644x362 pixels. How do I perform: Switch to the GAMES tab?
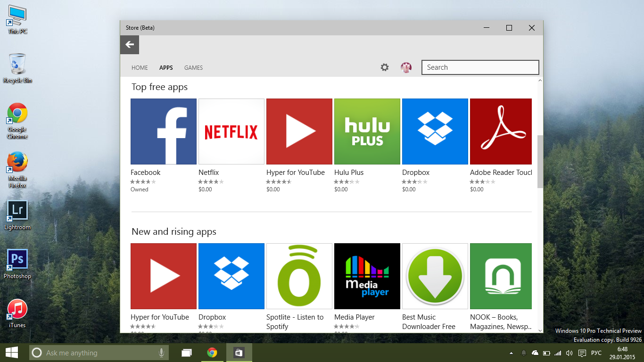point(193,68)
